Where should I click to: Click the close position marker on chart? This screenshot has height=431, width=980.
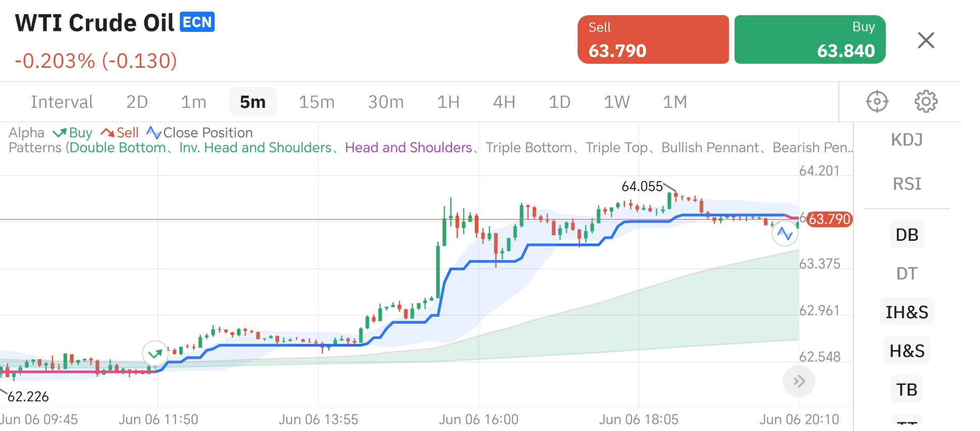point(785,234)
